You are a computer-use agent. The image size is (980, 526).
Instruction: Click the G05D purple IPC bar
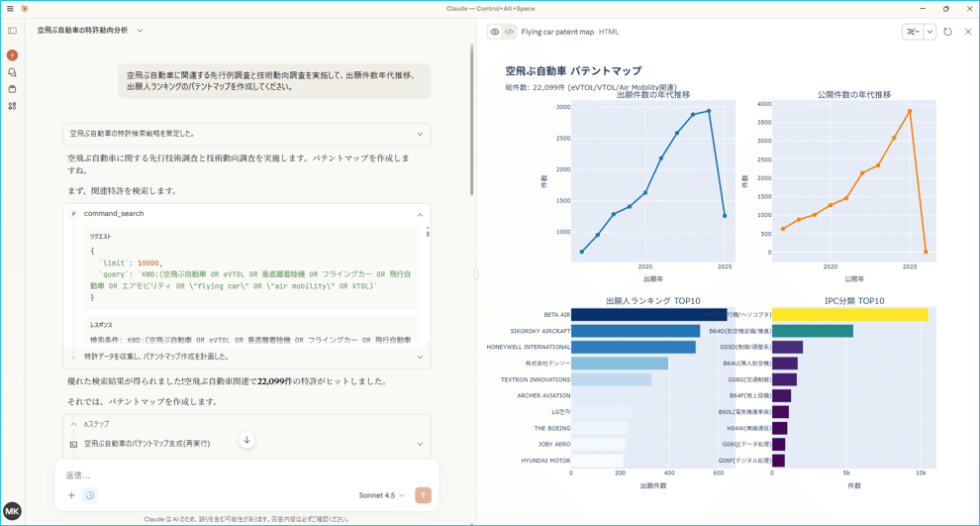pos(788,347)
